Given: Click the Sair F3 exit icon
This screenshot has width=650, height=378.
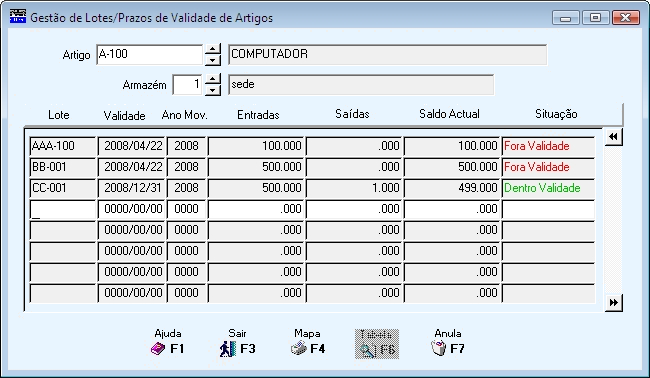Looking at the screenshot, I should [x=228, y=349].
